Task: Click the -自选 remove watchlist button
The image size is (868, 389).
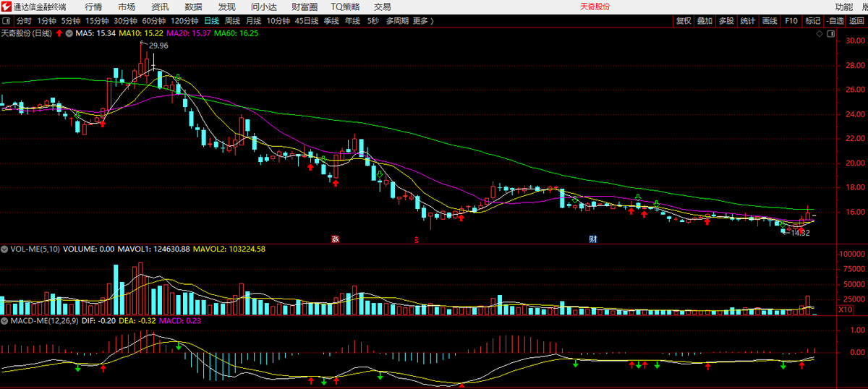Action: tap(835, 21)
